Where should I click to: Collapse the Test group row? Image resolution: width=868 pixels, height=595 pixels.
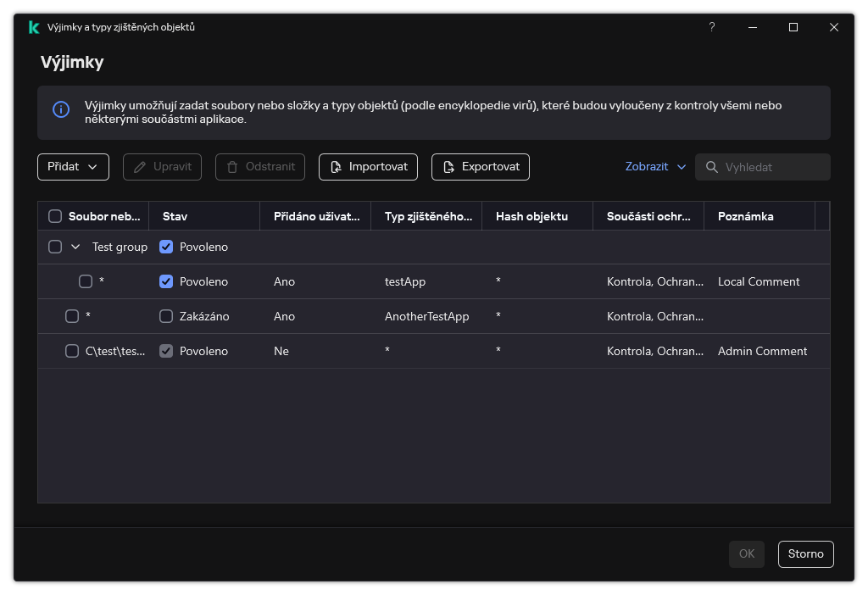click(75, 247)
